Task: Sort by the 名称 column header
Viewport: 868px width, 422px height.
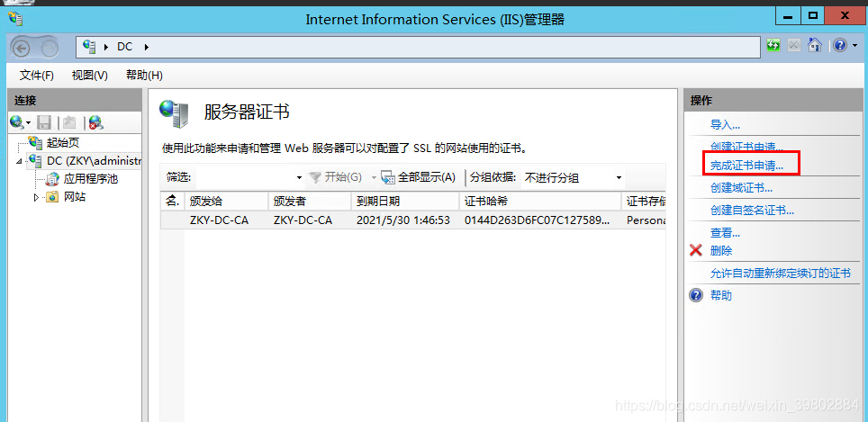Action: tap(172, 201)
